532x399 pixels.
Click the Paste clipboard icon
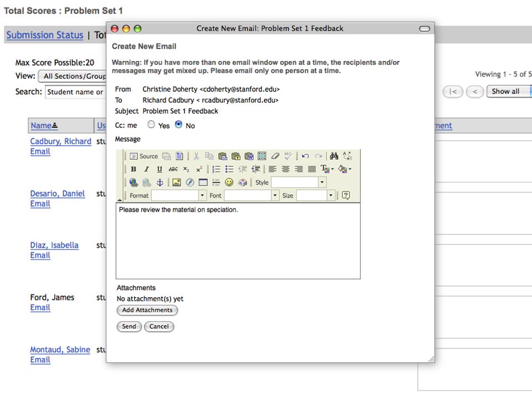click(223, 156)
